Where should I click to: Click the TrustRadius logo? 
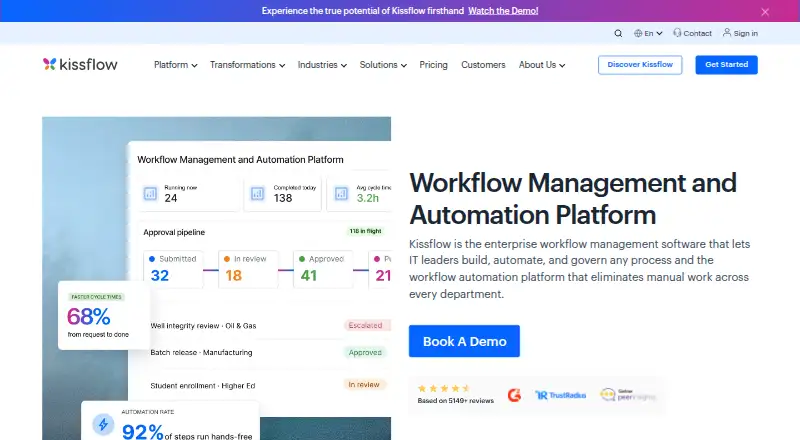pyautogui.click(x=560, y=395)
